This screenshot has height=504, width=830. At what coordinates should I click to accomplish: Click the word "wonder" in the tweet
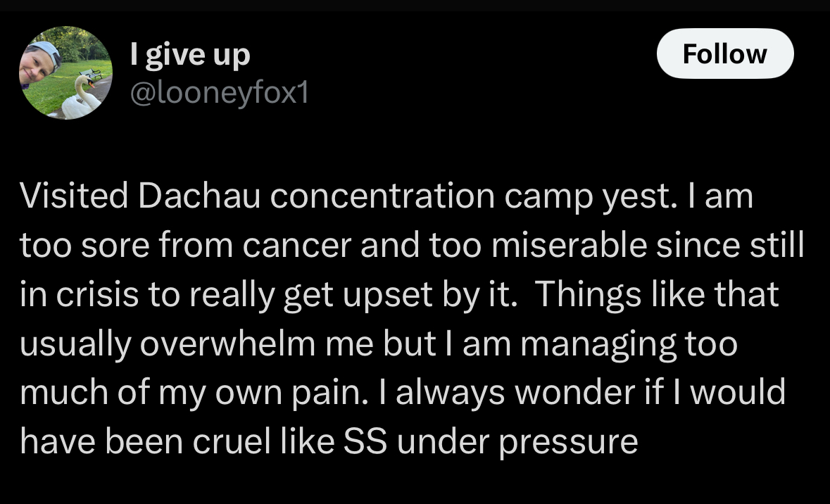[574, 393]
